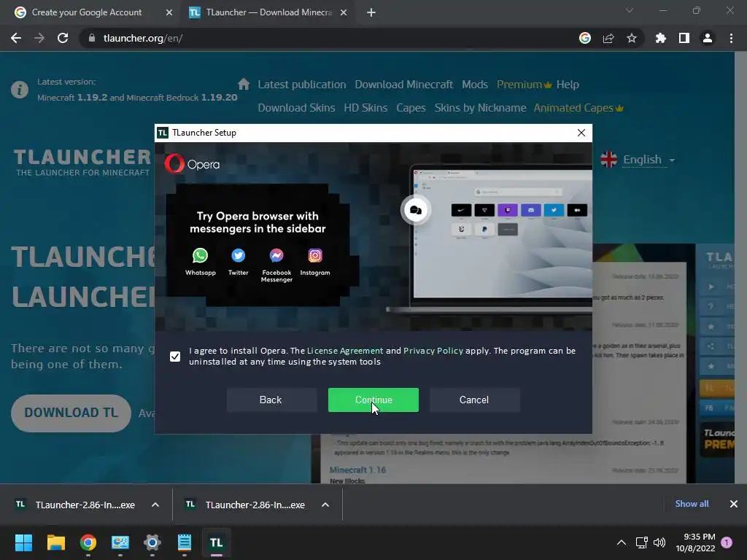Open the HD Skins link
This screenshot has width=747, height=560.
365,108
